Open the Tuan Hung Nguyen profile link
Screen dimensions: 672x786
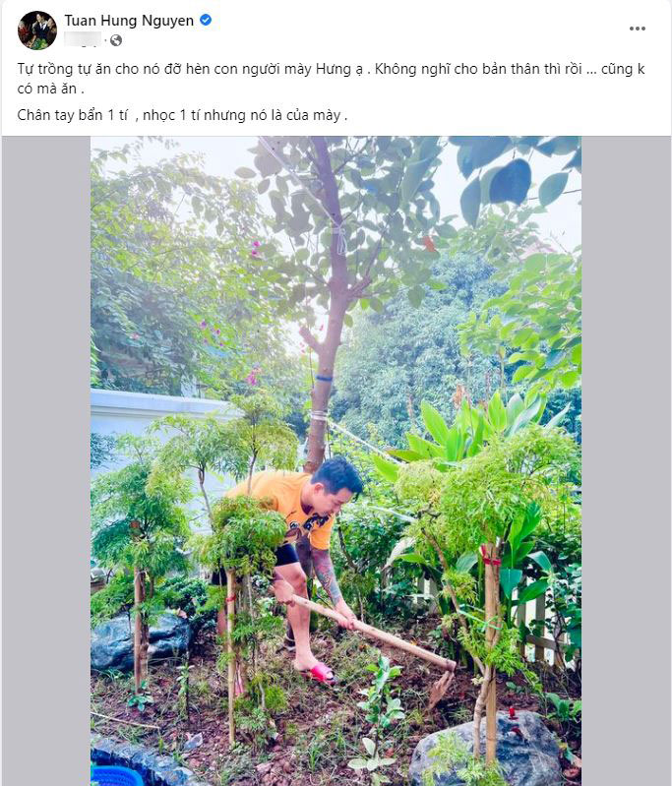(x=129, y=21)
